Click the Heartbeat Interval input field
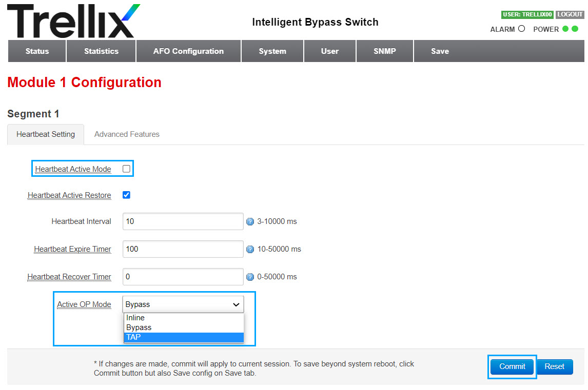 click(183, 221)
